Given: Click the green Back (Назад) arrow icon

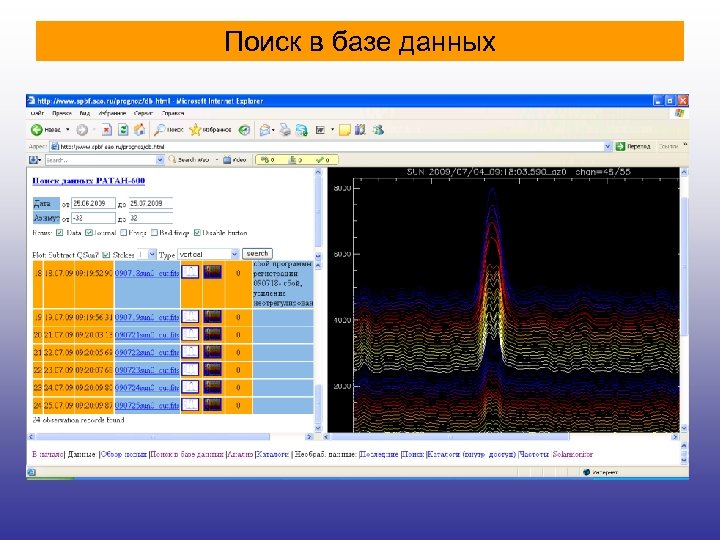Looking at the screenshot, I should click(x=37, y=130).
